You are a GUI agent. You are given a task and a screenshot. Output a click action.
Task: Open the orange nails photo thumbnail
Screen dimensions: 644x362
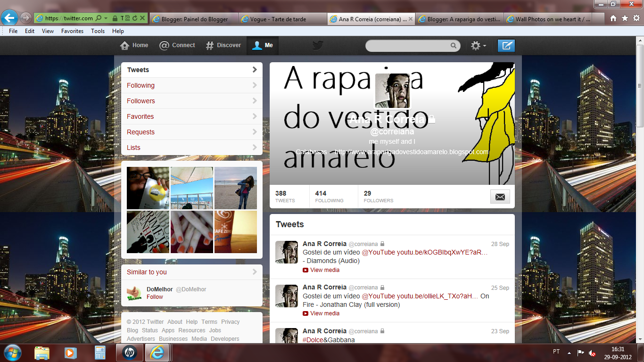192,232
